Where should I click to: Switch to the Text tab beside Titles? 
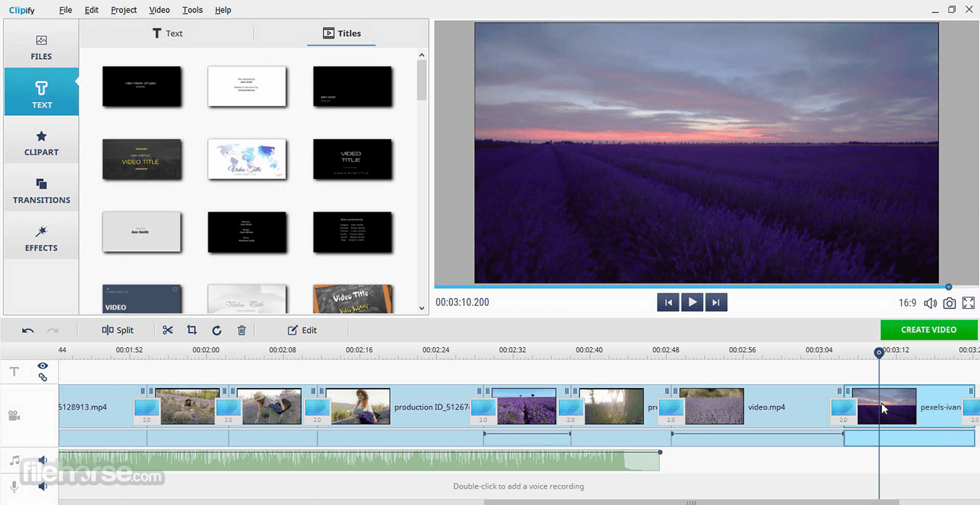[167, 33]
